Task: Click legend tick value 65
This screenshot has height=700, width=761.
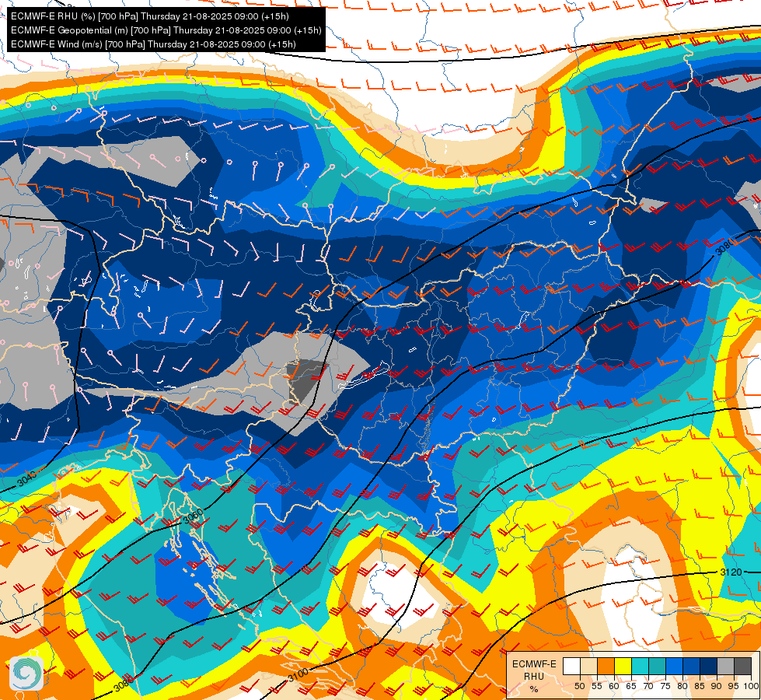Action: click(631, 686)
